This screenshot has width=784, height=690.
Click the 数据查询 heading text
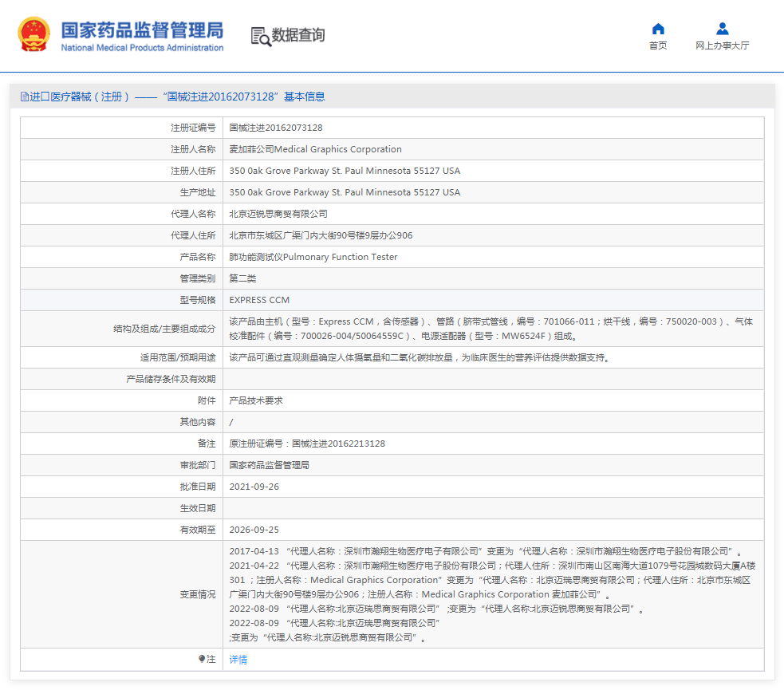pos(298,35)
